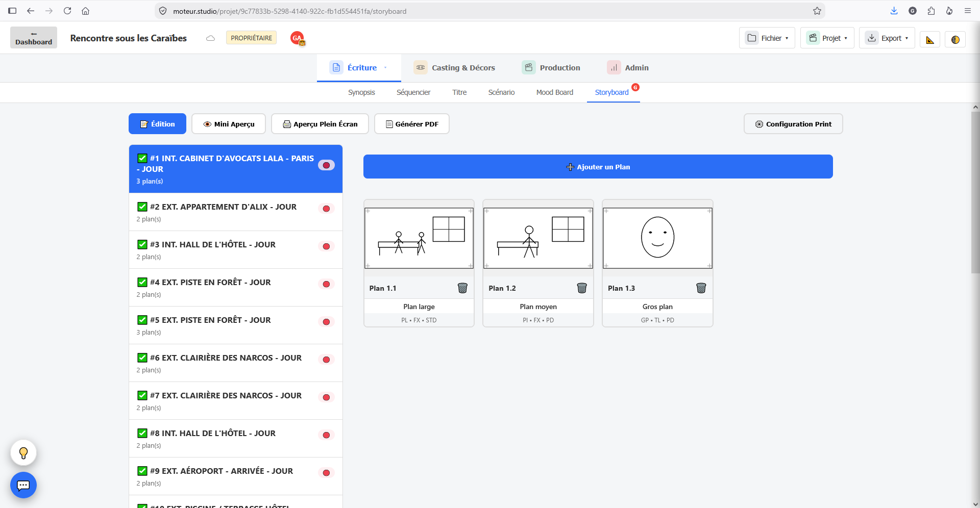Switch to Production tab

551,68
